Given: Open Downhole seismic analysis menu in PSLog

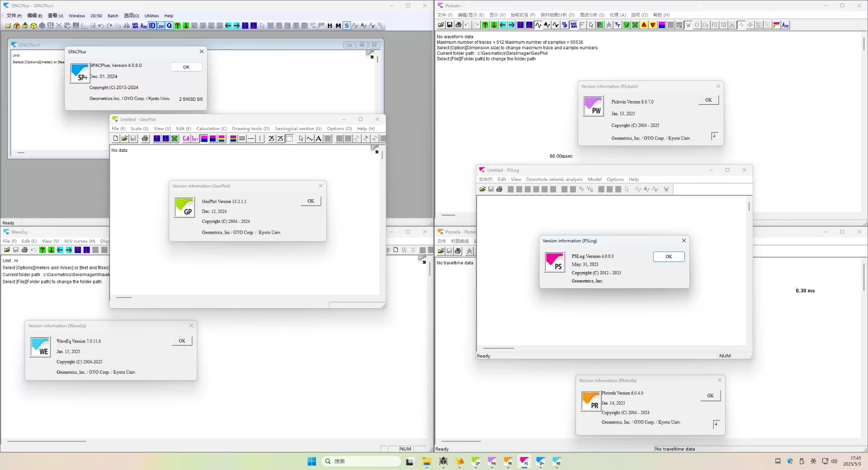Looking at the screenshot, I should (x=554, y=179).
